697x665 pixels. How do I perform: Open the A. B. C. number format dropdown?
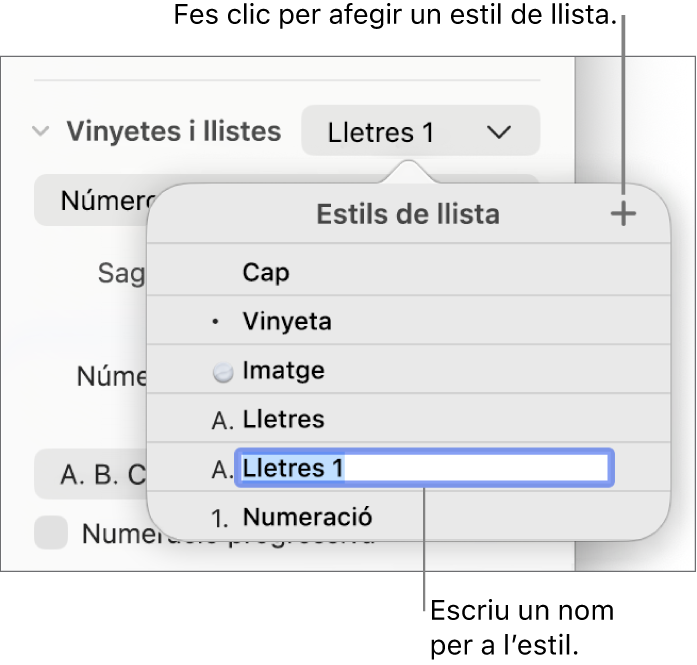(x=91, y=474)
